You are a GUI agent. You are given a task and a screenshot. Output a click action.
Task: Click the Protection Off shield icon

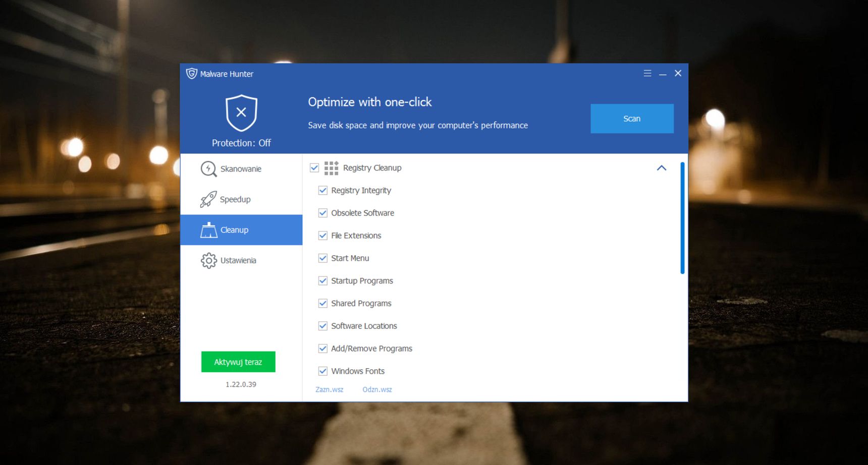click(241, 113)
